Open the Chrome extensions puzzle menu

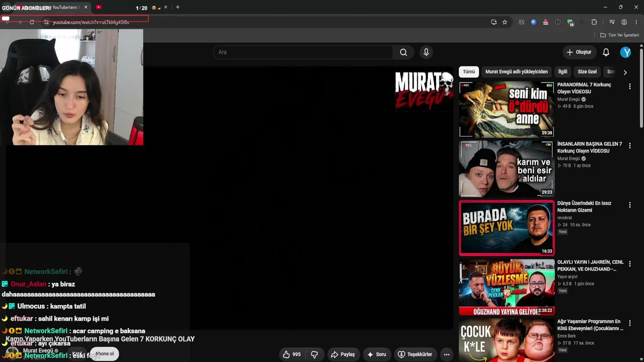coord(594,22)
